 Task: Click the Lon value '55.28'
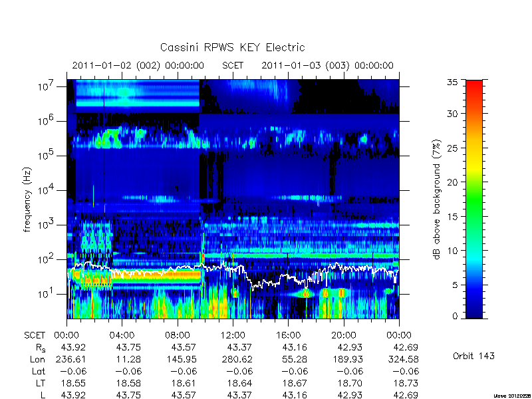(294, 359)
